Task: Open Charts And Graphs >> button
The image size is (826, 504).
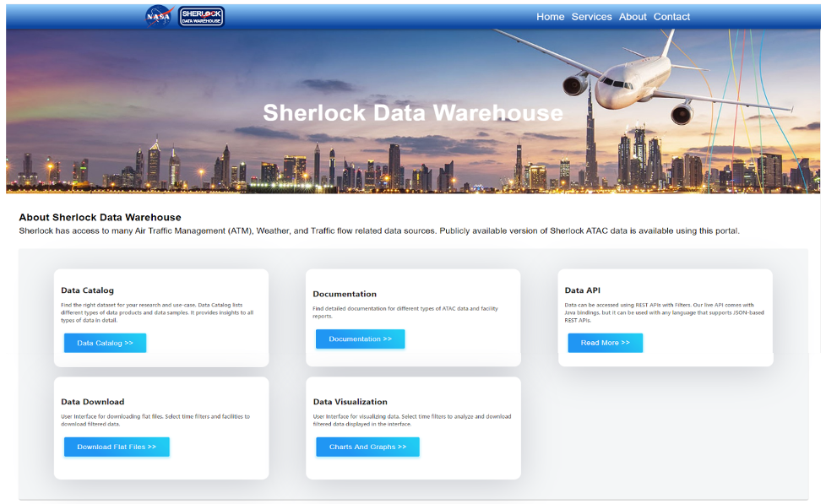Action: (367, 447)
